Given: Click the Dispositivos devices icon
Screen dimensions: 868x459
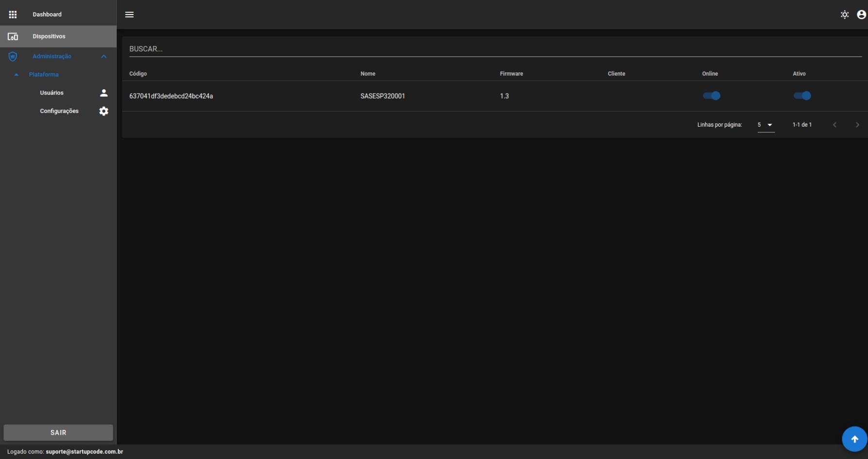Looking at the screenshot, I should [13, 36].
